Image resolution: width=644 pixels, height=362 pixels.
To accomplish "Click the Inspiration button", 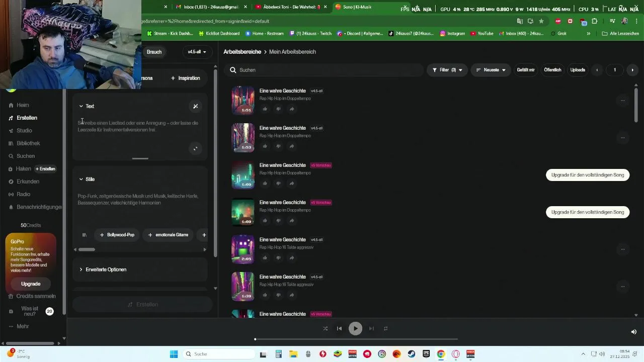I will point(185,78).
